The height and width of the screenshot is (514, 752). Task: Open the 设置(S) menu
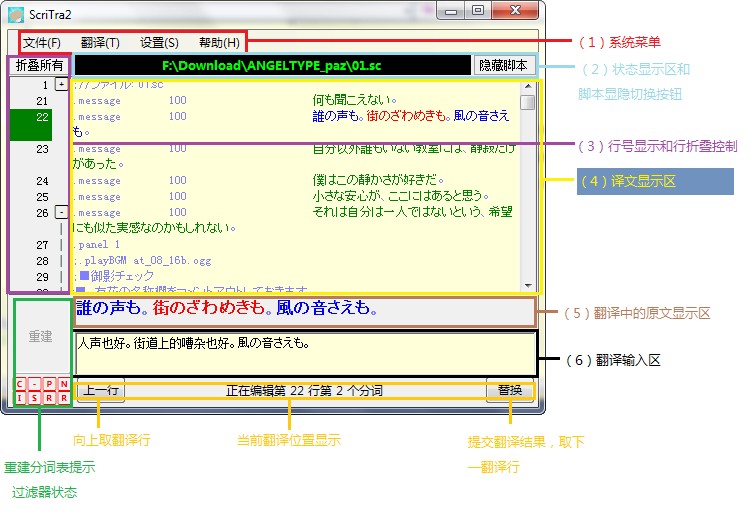159,43
